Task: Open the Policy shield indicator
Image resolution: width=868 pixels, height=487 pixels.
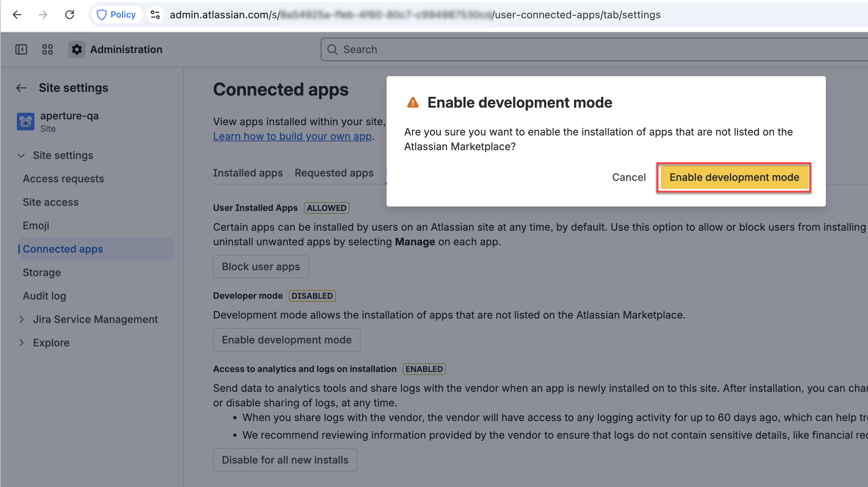Action: point(116,15)
